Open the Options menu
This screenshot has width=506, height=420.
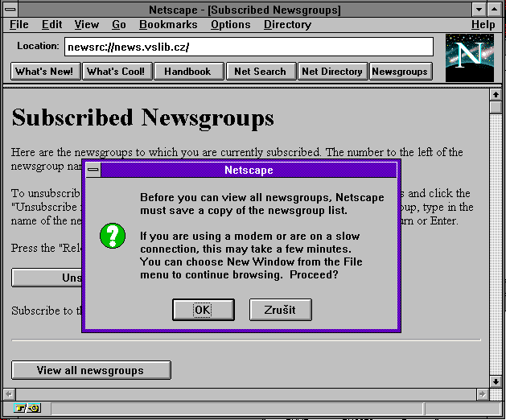click(230, 24)
